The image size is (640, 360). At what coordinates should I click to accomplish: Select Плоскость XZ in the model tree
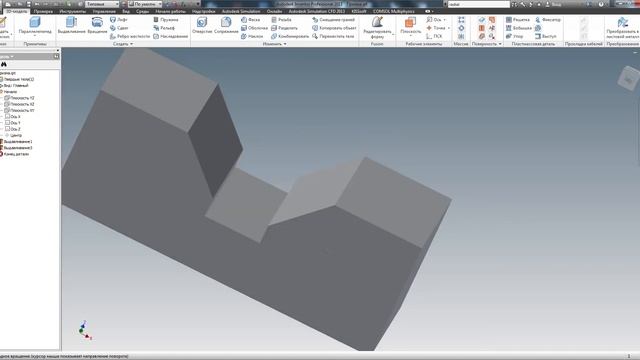[x=20, y=104]
